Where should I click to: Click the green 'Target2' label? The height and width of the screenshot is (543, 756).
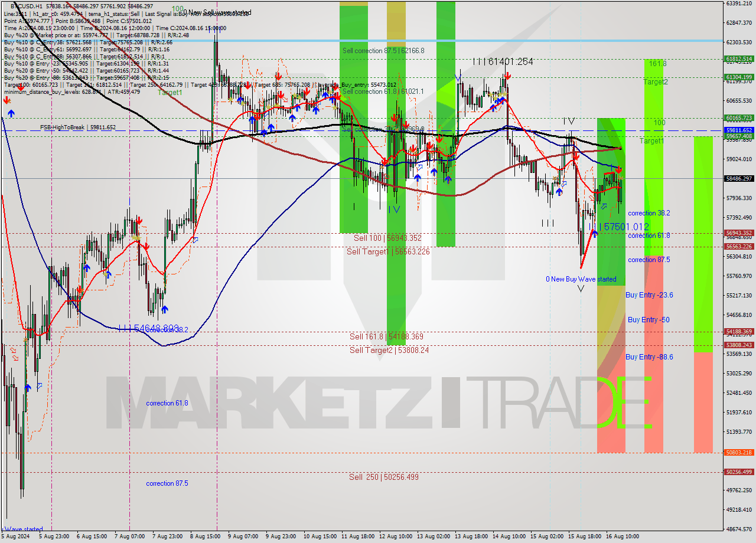coord(656,82)
